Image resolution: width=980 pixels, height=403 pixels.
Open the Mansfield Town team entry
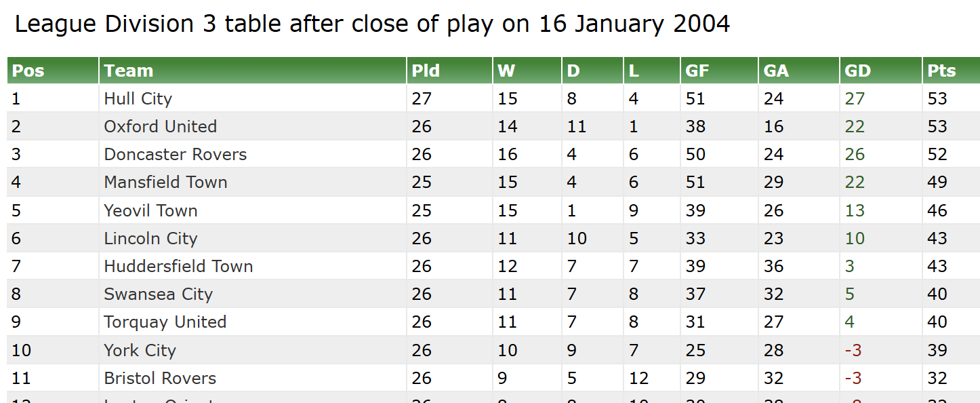(165, 183)
